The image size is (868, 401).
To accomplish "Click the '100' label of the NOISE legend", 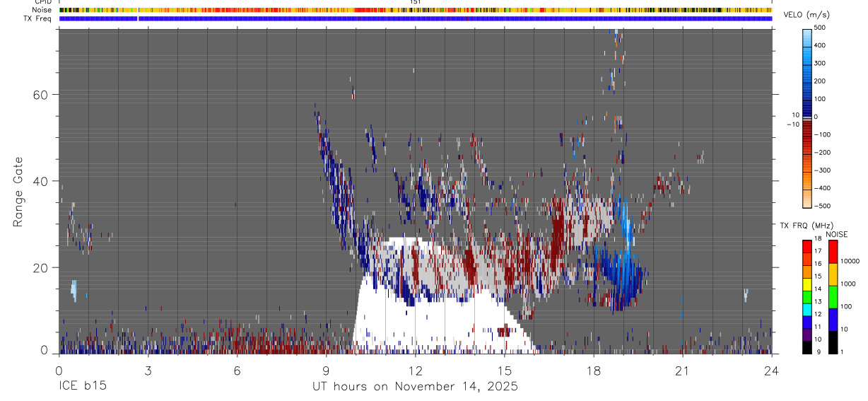I will 846,307.
